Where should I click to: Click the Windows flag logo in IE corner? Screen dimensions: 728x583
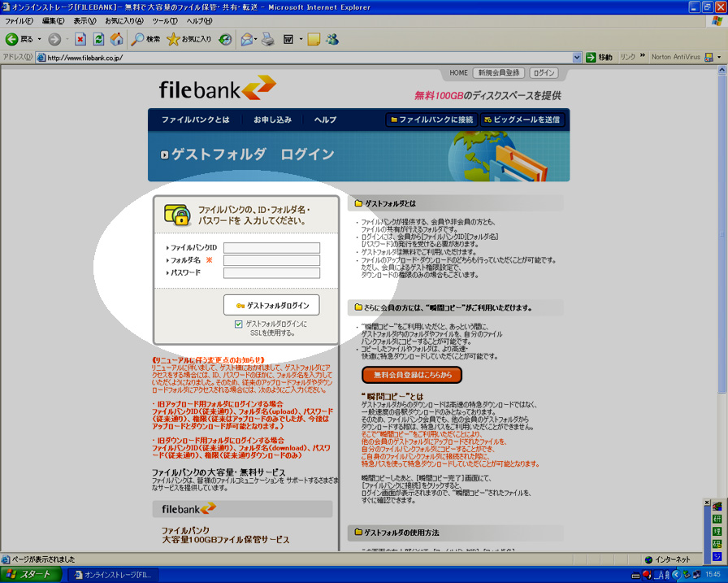click(x=717, y=21)
